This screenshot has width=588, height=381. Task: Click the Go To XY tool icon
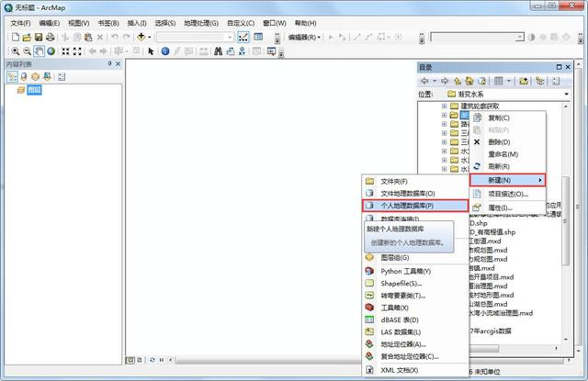[243, 51]
